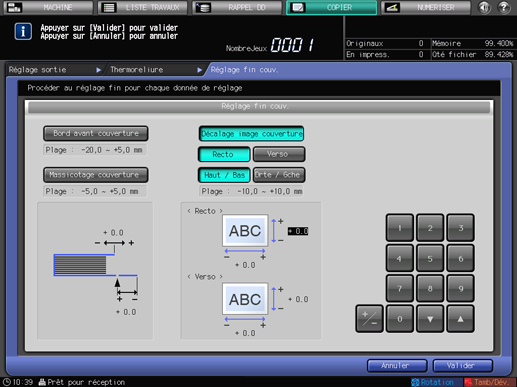The height and width of the screenshot is (387, 517).
Task: Click LISTE TRAVAUX list icon
Action: (x=109, y=7)
